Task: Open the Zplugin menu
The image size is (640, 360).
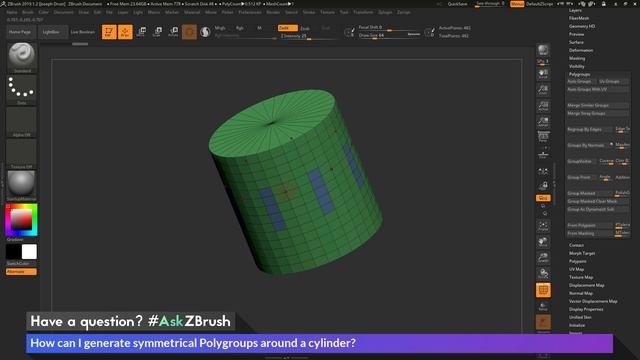Action: click(x=384, y=12)
